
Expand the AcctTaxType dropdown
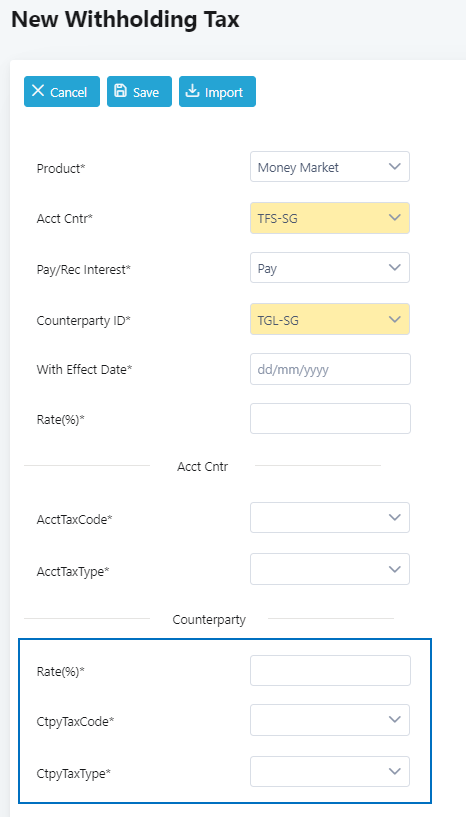pyautogui.click(x=330, y=569)
